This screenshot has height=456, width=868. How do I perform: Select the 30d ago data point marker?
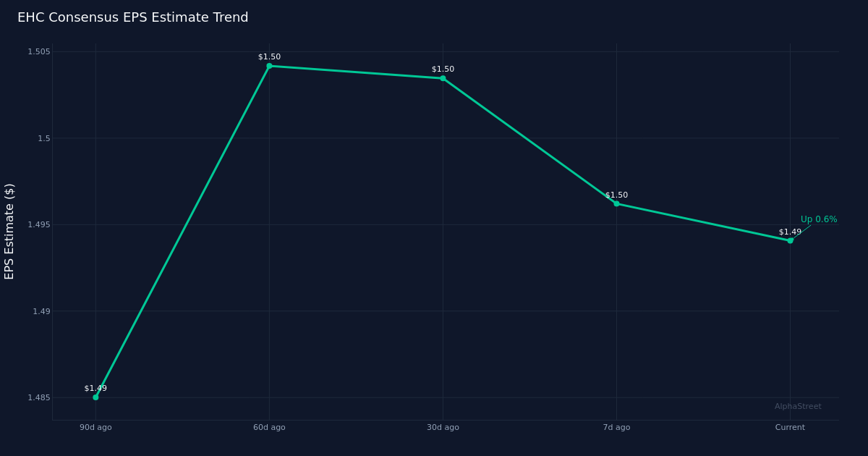[443, 78]
